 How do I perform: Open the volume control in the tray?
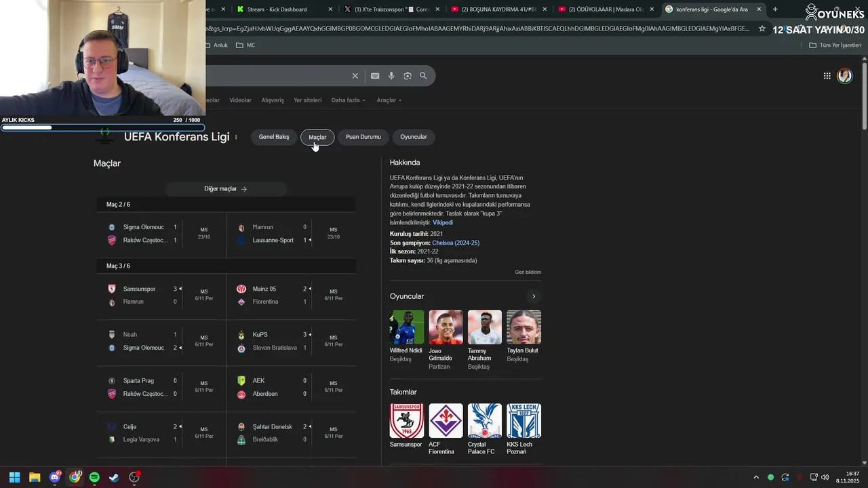click(825, 477)
